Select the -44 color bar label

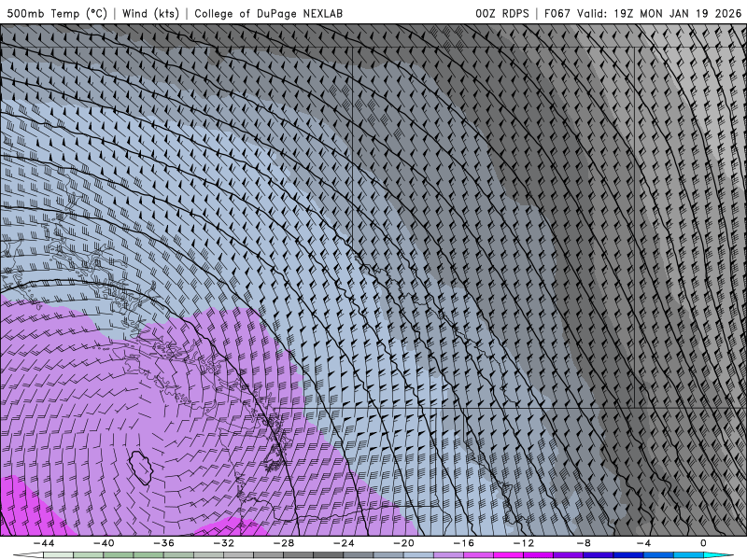point(44,543)
